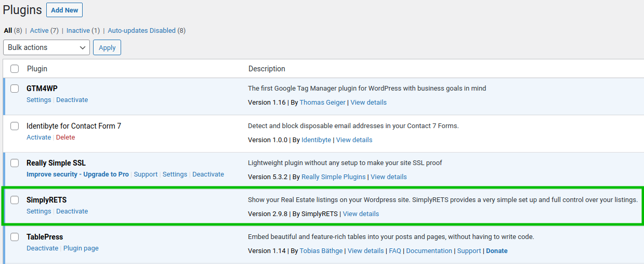
Task: Open SimplyRETS Settings
Action: point(39,211)
